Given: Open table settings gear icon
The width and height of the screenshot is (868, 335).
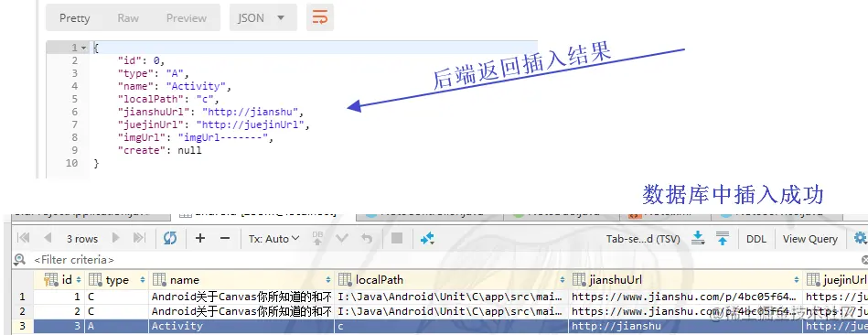Looking at the screenshot, I should pos(861,238).
